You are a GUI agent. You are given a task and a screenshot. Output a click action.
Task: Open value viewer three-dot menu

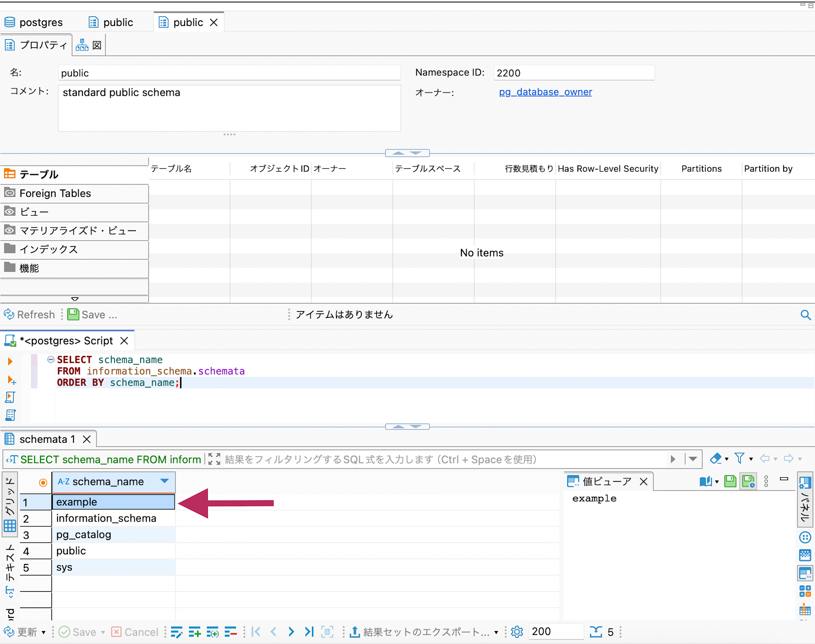click(x=767, y=481)
